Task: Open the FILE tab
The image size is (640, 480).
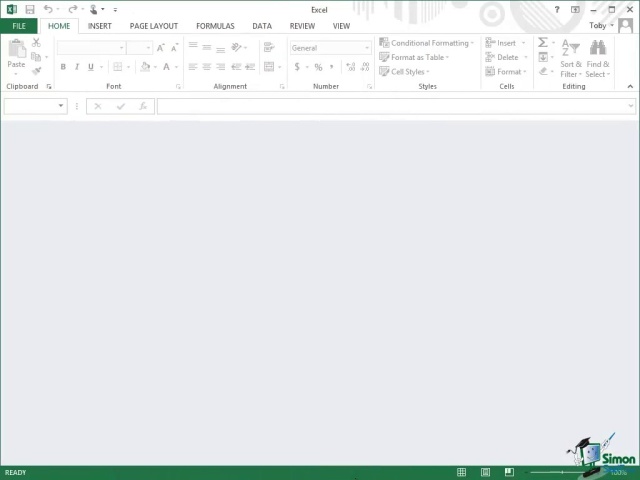Action: tap(19, 26)
